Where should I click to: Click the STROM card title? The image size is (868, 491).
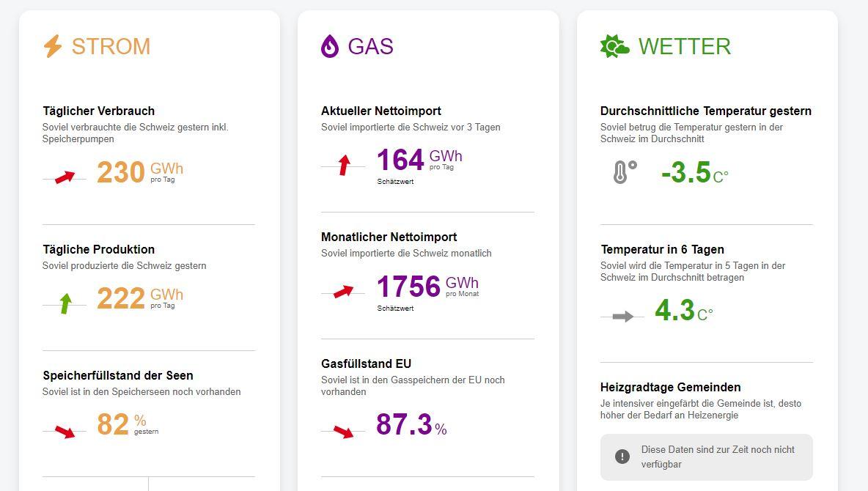click(111, 46)
